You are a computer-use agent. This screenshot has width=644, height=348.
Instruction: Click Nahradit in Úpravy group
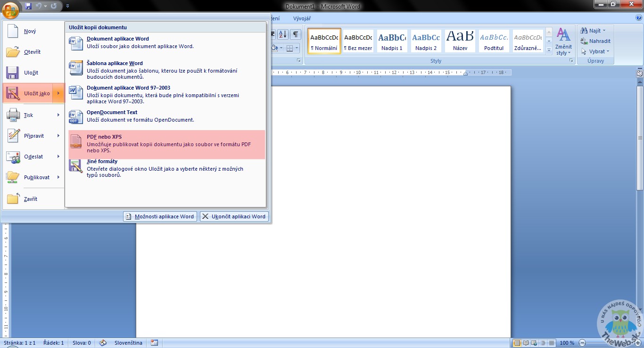[596, 41]
